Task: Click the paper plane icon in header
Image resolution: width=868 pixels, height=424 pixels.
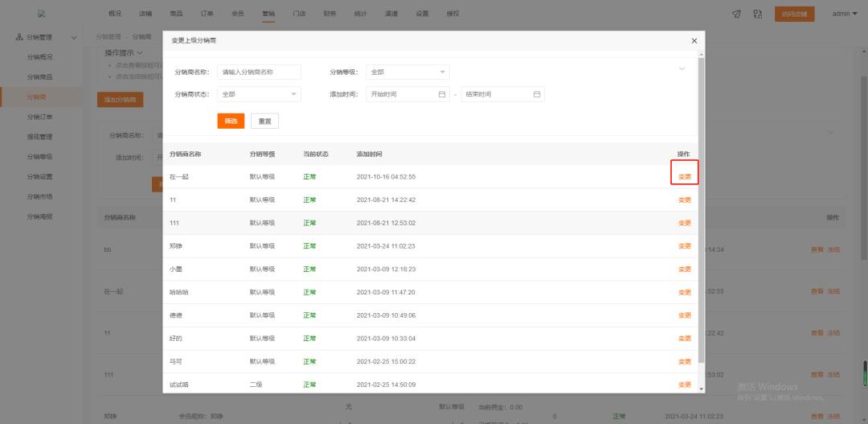Action: coord(736,14)
